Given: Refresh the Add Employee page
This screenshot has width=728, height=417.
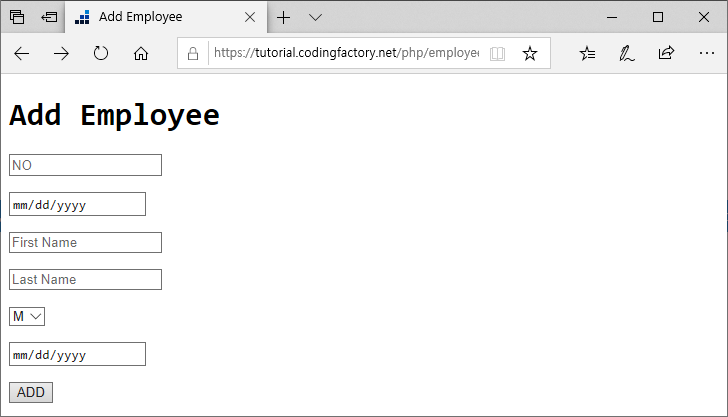Looking at the screenshot, I should [x=101, y=53].
